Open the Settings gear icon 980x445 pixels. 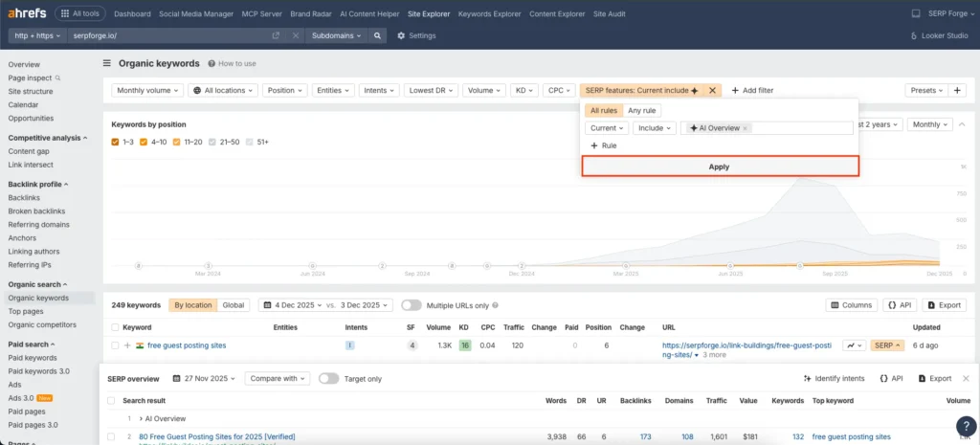click(401, 35)
